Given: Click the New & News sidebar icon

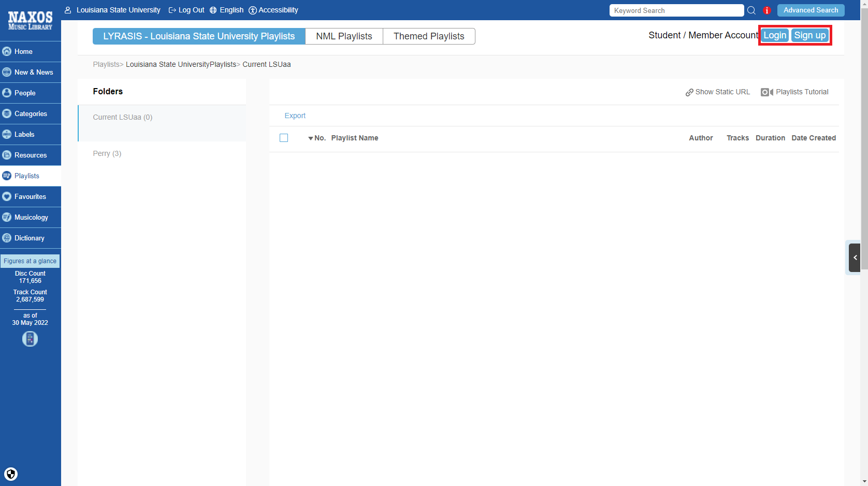Looking at the screenshot, I should click(x=7, y=72).
